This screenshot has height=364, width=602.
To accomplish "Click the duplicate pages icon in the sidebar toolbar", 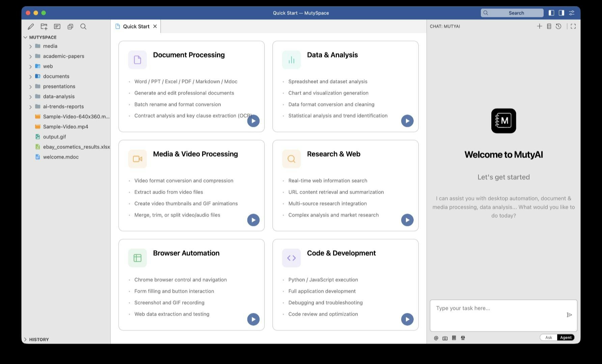I will (x=70, y=26).
